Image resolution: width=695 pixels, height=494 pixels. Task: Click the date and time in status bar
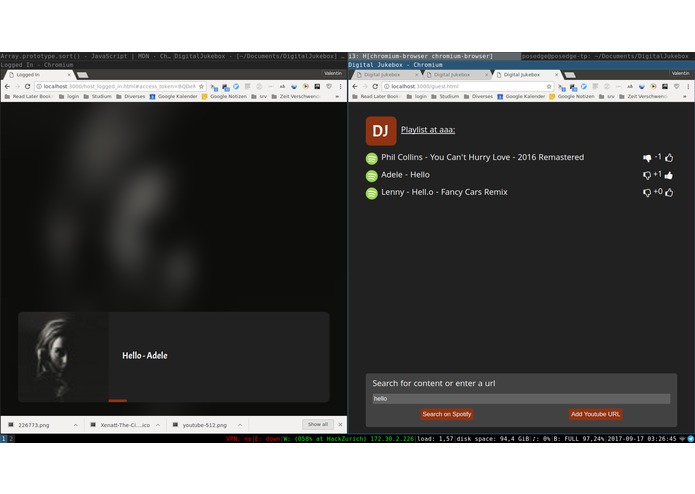tap(641, 439)
